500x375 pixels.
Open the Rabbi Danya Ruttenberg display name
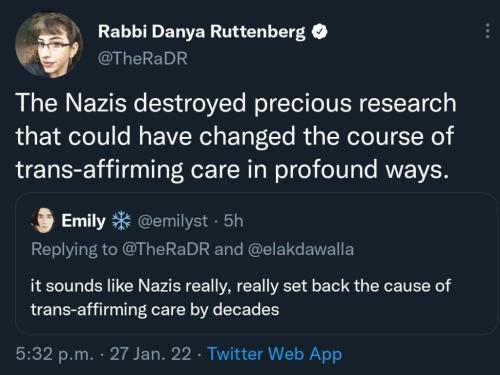tap(201, 32)
